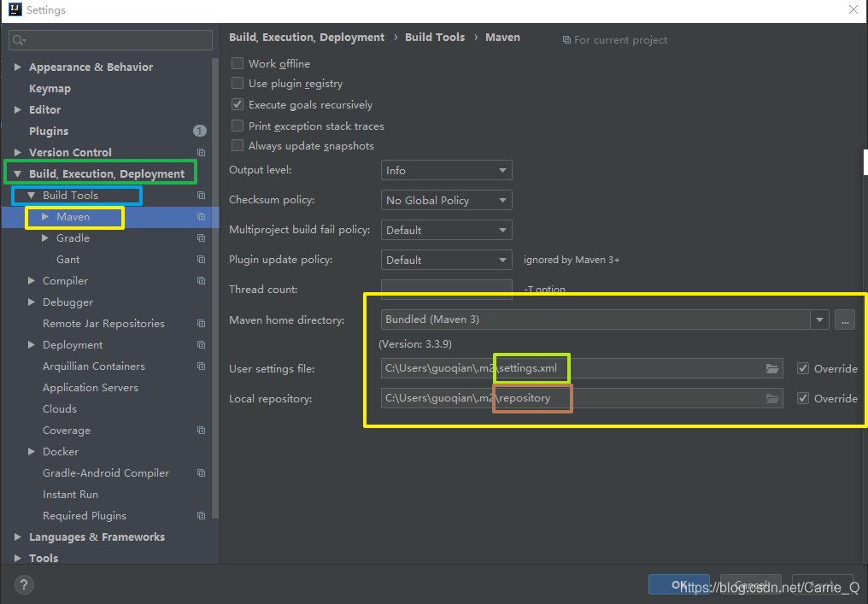The height and width of the screenshot is (604, 868).
Task: Click the project-level icon beside Version Control
Action: (x=202, y=152)
